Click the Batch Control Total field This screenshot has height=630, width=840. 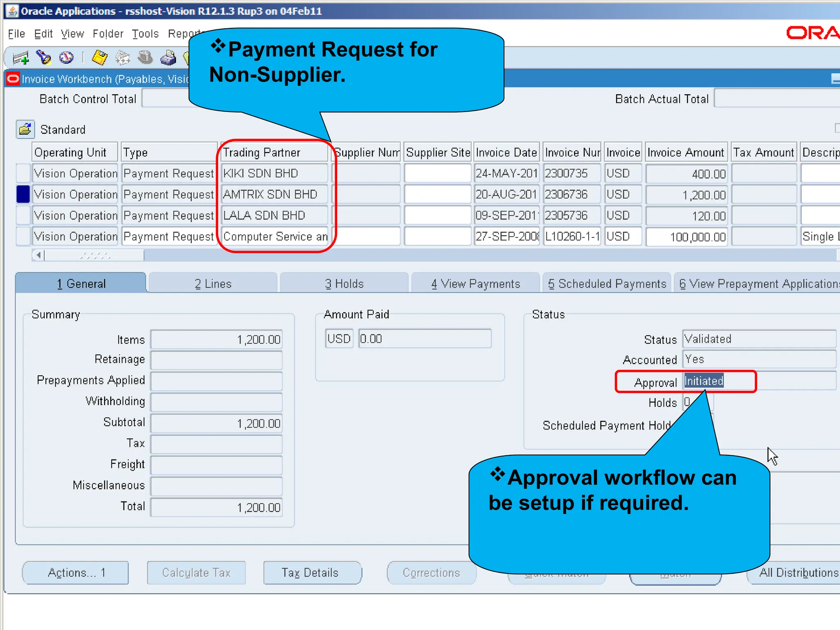(x=166, y=98)
